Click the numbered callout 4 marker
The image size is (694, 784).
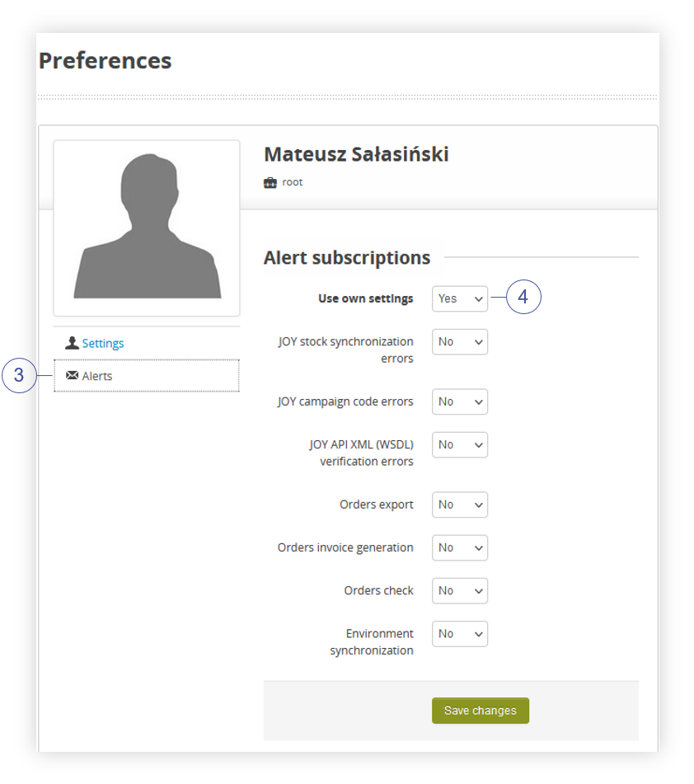tap(523, 297)
